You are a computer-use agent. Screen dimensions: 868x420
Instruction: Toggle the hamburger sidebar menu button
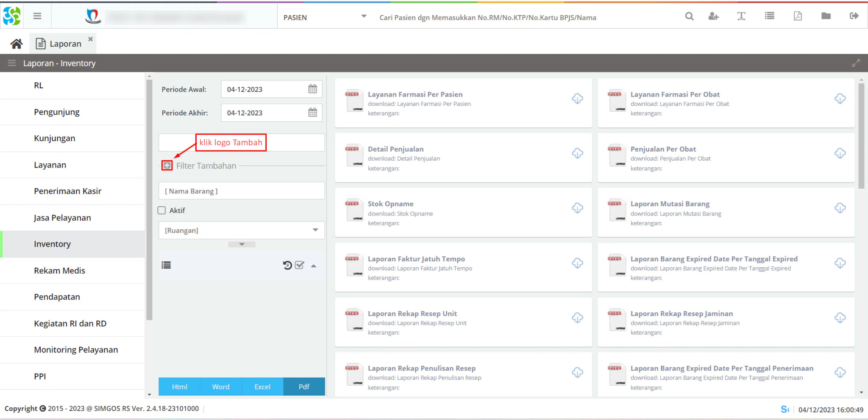coord(37,16)
